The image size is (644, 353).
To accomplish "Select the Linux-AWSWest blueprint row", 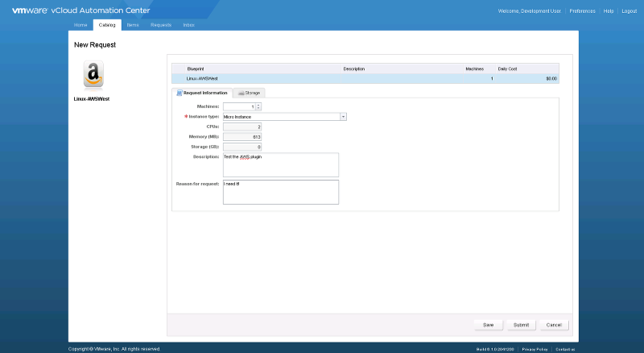I will 365,79.
